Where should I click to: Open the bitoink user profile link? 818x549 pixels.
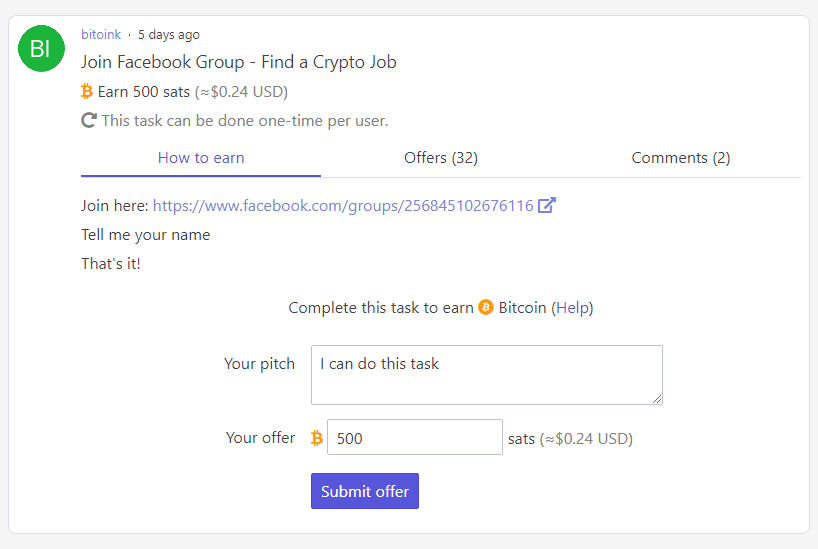[x=101, y=34]
